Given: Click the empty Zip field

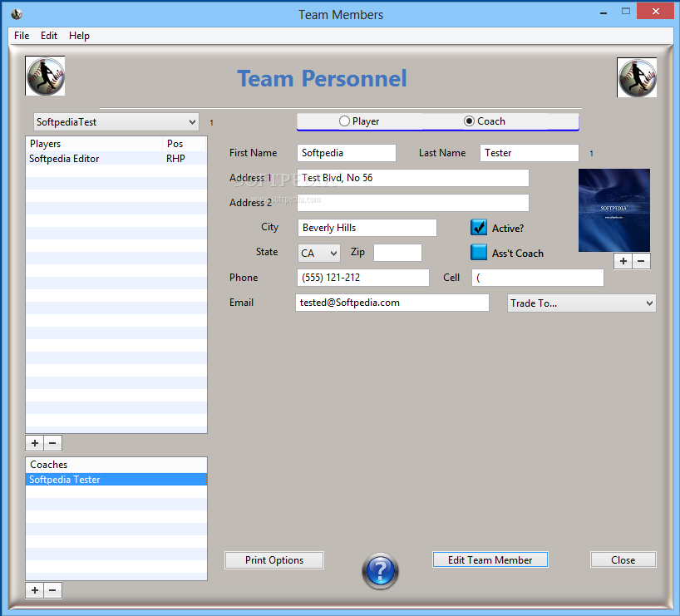Looking at the screenshot, I should (397, 253).
